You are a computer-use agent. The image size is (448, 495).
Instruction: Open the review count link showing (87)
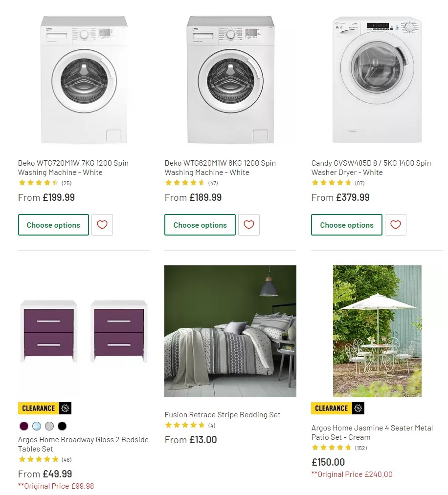[360, 183]
